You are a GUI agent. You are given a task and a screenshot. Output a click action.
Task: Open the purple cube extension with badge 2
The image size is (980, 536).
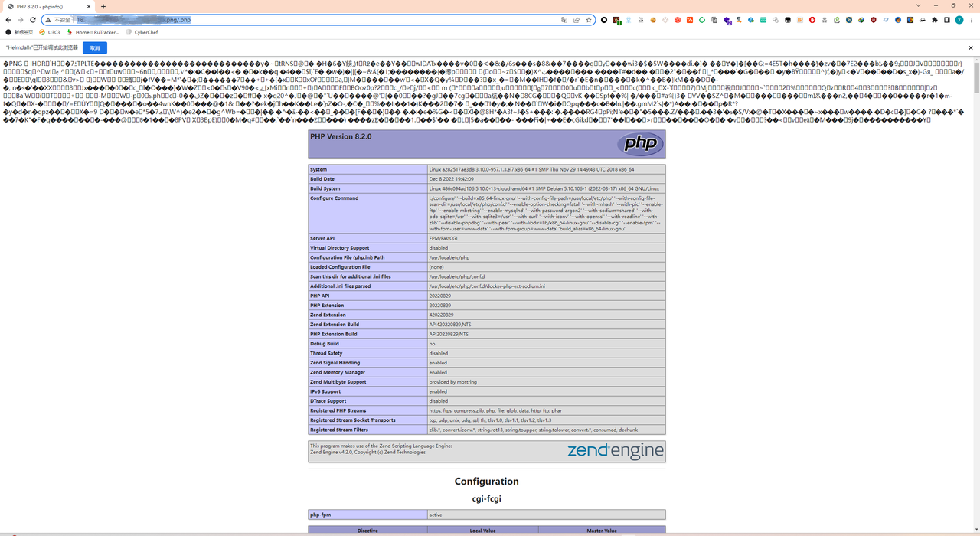[727, 20]
